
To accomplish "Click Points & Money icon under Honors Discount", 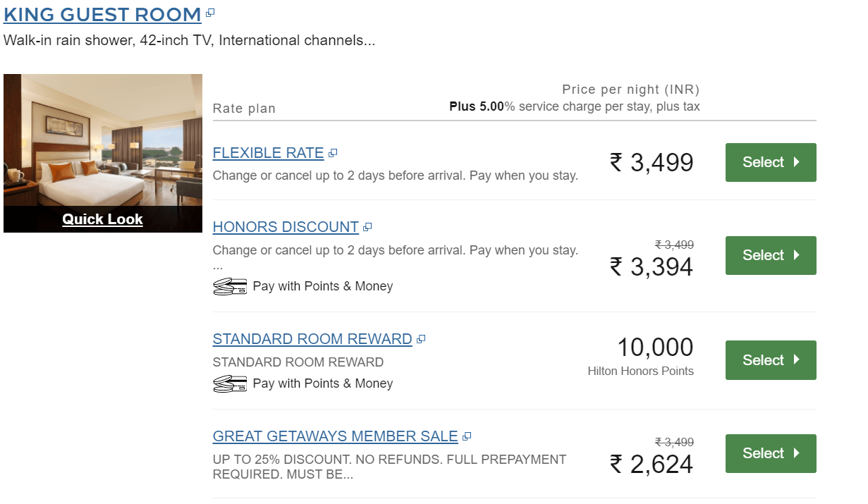I will 229,286.
